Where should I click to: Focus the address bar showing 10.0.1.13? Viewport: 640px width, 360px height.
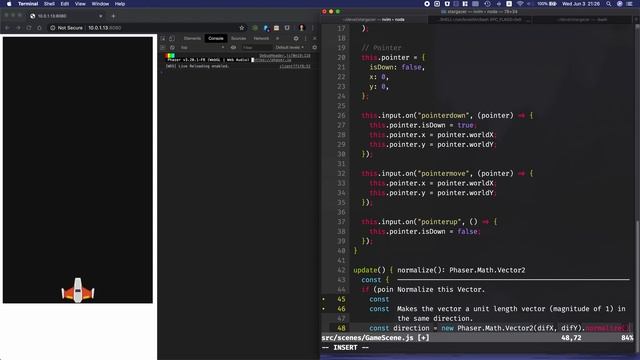[x=104, y=28]
